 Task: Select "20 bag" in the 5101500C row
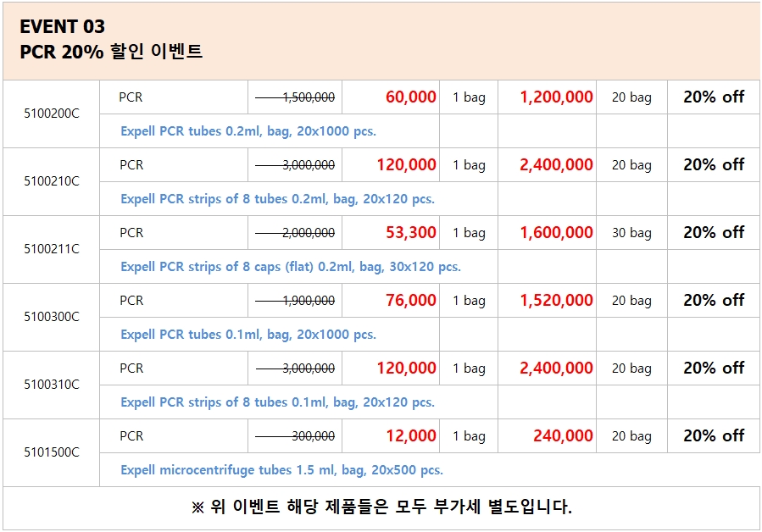coord(631,437)
